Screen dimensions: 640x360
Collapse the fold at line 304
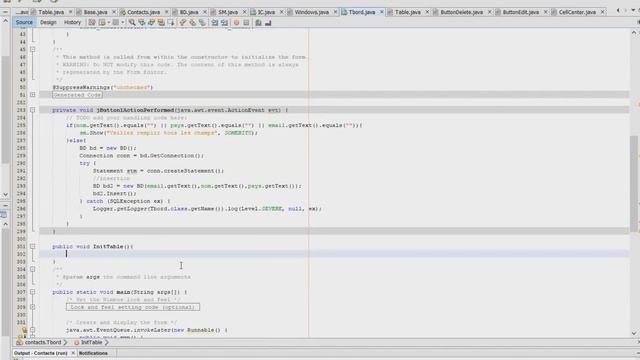coord(33,269)
